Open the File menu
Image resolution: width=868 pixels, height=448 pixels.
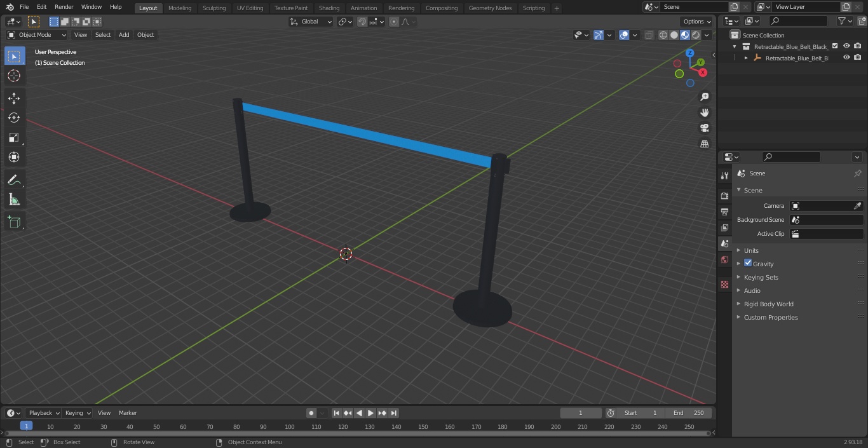click(24, 7)
